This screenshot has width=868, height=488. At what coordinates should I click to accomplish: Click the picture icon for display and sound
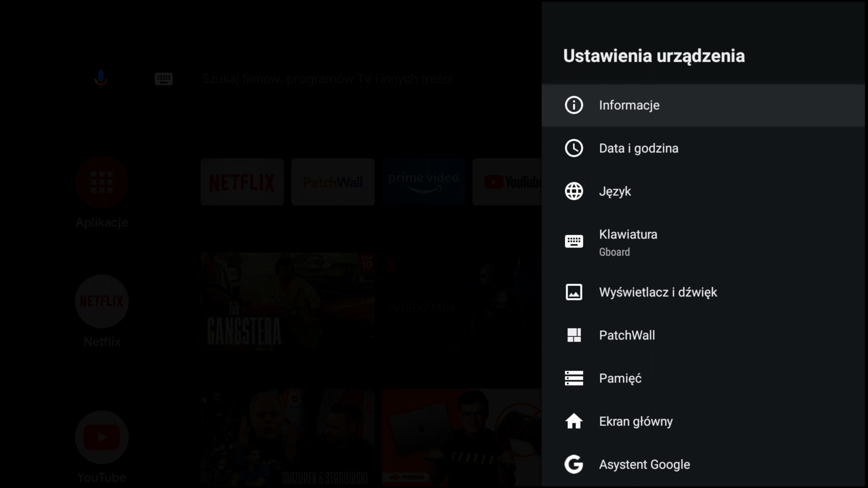pyautogui.click(x=574, y=292)
